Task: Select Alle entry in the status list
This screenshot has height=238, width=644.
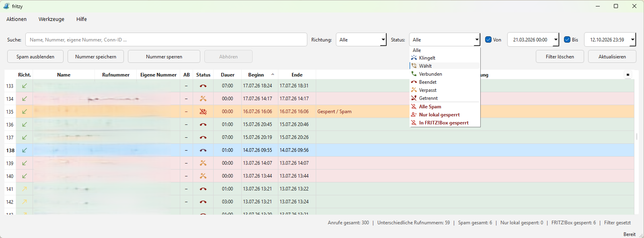Action: [444, 50]
